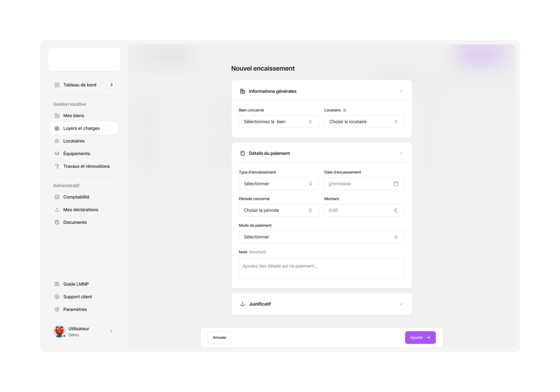Collapse the Informations générales section
The width and height of the screenshot is (560, 392).
coord(401,91)
